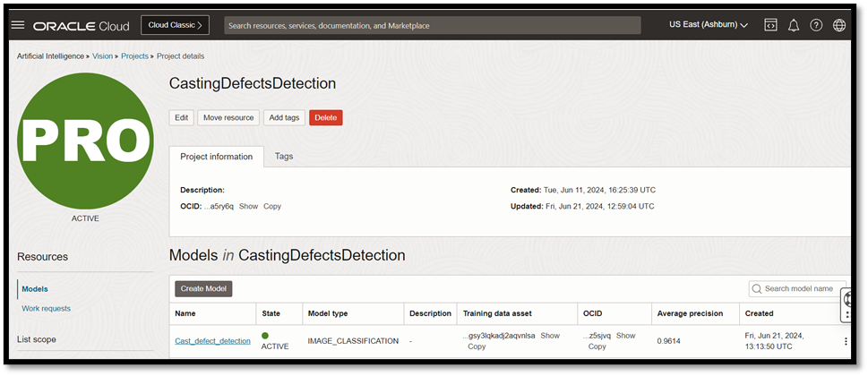The image size is (868, 376).
Task: Click the top resources search bar
Action: [432, 25]
